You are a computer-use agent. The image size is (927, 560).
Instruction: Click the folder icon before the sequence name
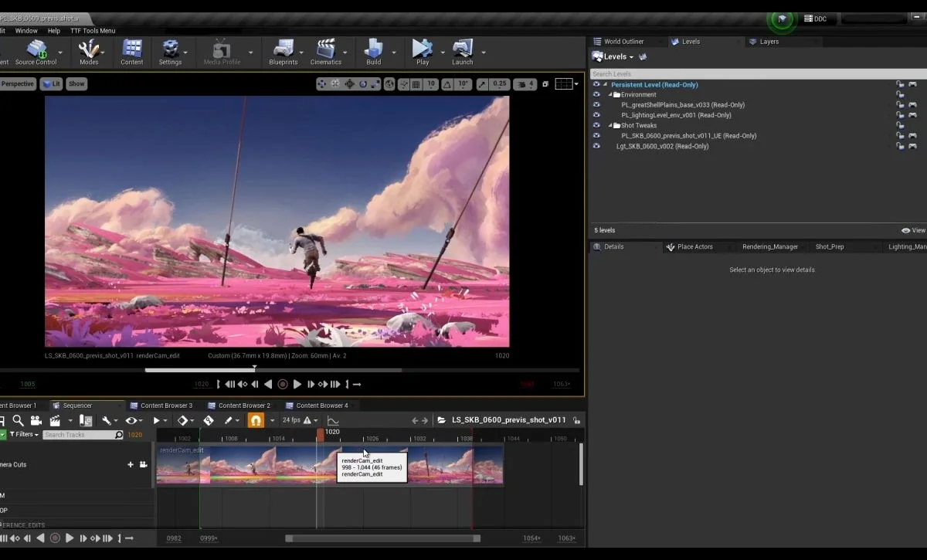(x=441, y=420)
